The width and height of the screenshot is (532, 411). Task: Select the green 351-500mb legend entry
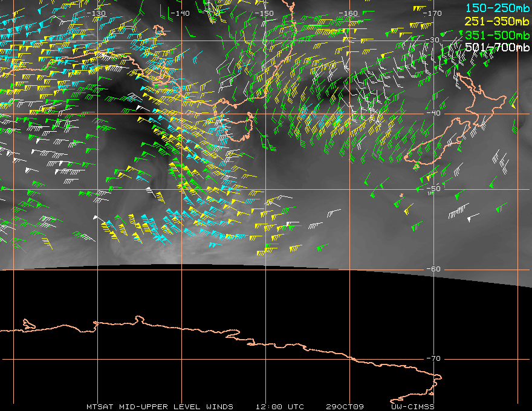click(x=497, y=35)
